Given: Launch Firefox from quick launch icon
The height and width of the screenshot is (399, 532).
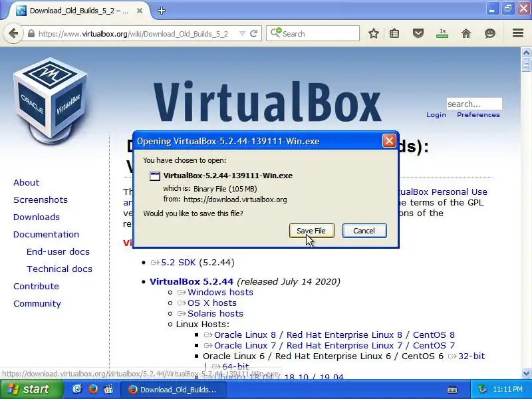Looking at the screenshot, I should (x=92, y=389).
